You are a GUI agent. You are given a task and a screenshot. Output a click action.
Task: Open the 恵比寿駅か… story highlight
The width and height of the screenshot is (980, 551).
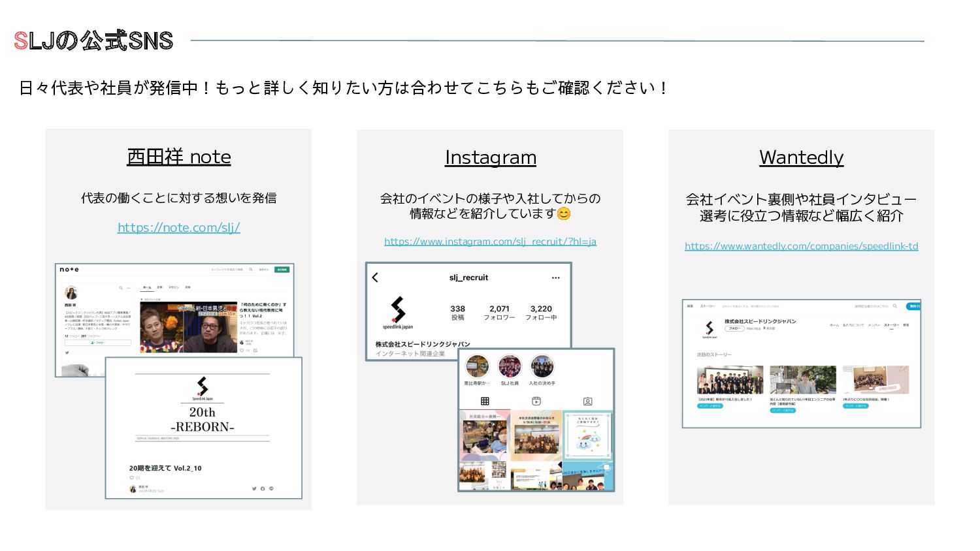pyautogui.click(x=477, y=369)
